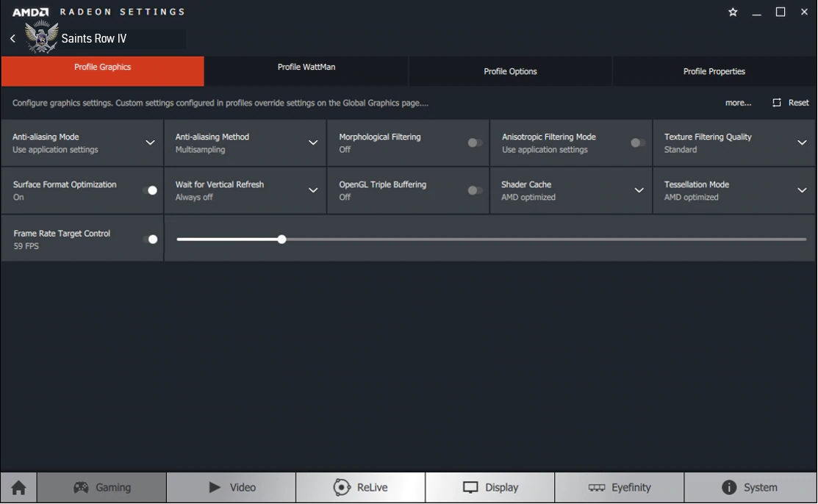818x504 pixels.
Task: Select the Profile Properties tab
Action: click(714, 71)
